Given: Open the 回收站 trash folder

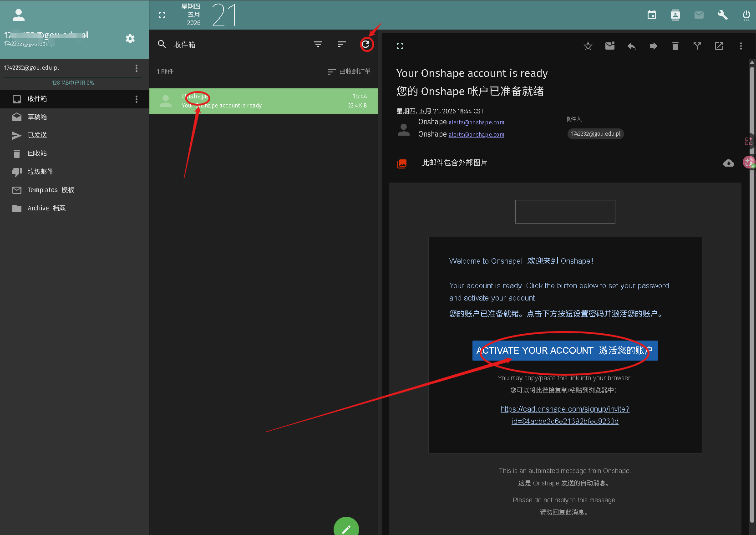Looking at the screenshot, I should 75,153.
